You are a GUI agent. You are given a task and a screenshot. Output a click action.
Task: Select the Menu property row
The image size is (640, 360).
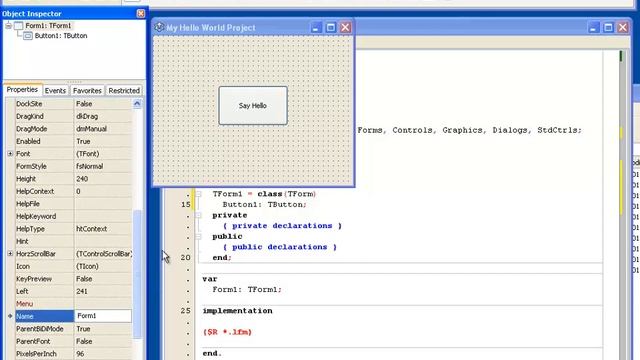click(x=73, y=304)
